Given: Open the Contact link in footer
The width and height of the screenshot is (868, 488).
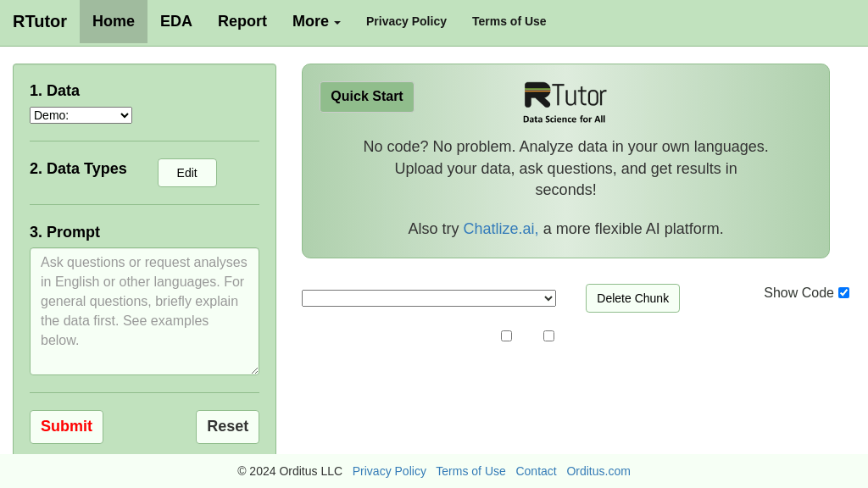Looking at the screenshot, I should coord(536,471).
